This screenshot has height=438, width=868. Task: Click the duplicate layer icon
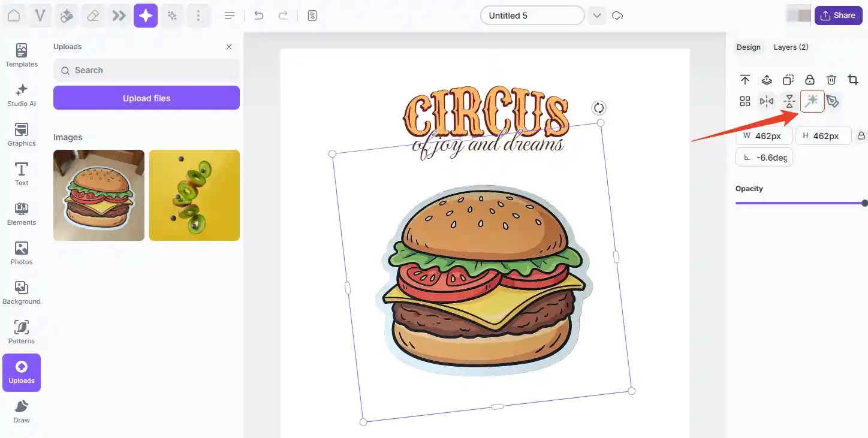(x=788, y=80)
